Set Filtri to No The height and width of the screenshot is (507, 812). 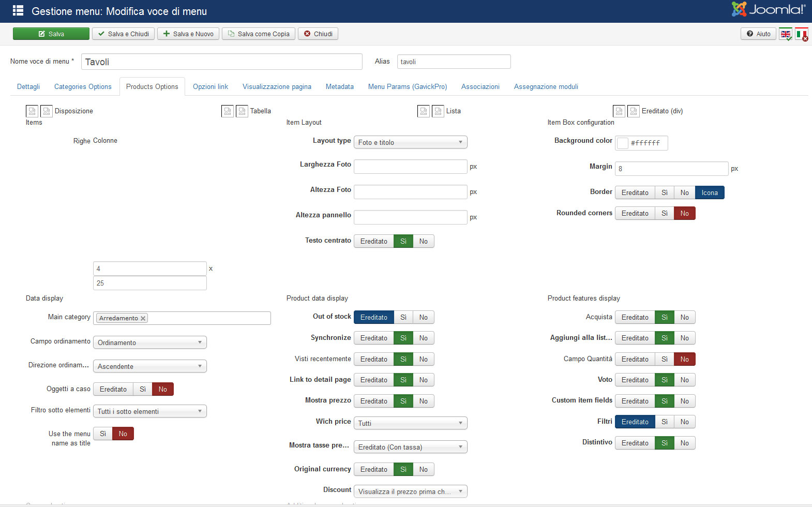[685, 422]
